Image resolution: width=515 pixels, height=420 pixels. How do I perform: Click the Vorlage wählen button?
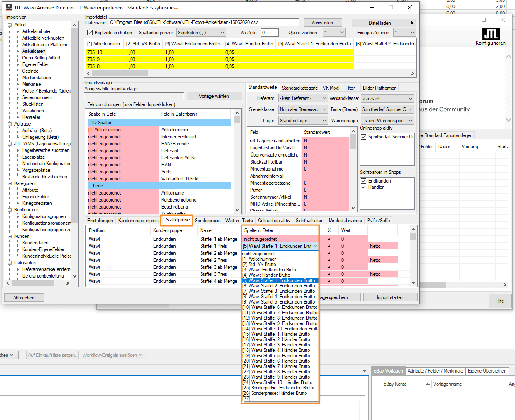click(214, 96)
